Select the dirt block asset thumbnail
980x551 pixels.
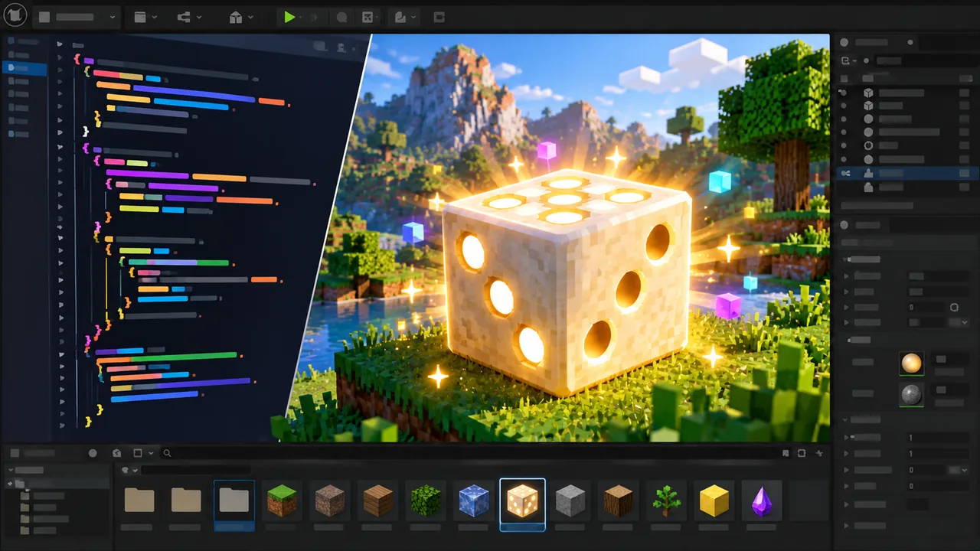[x=330, y=501]
